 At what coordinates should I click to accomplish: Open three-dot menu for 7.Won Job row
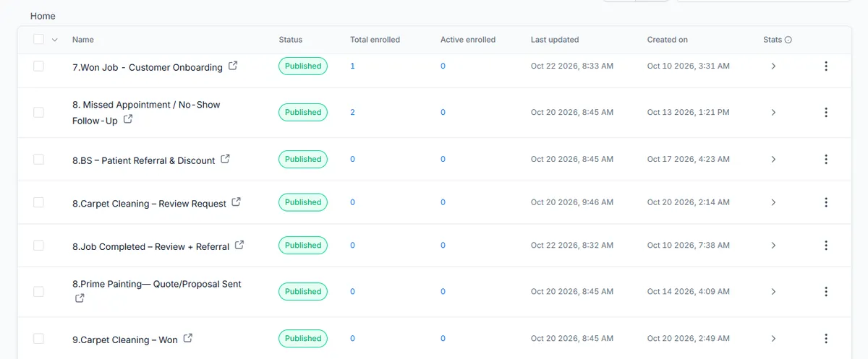click(826, 66)
